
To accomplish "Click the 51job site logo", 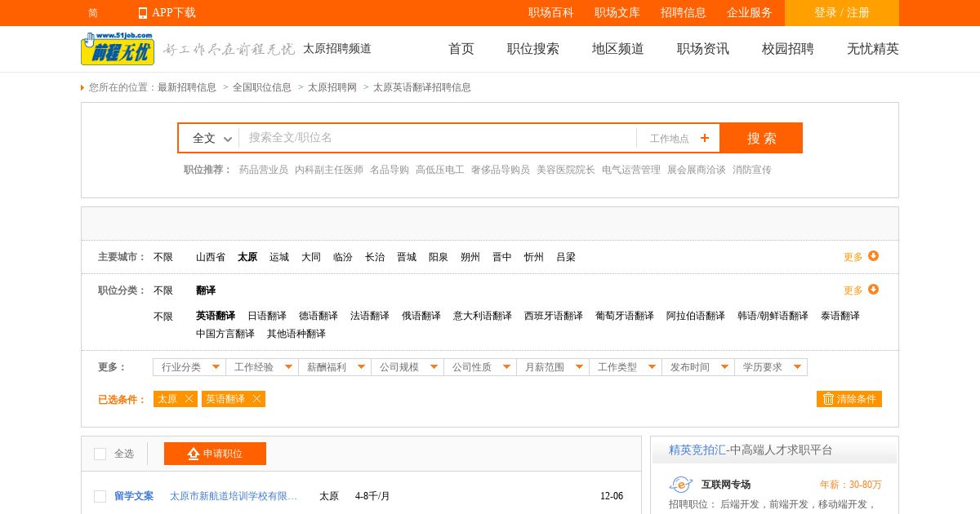I will 118,48.
